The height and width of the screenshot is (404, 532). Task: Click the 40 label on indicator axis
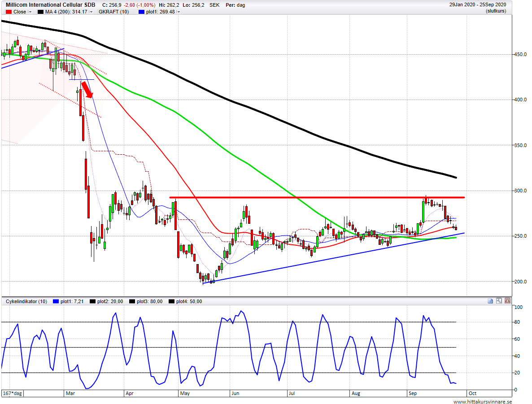[517, 356]
